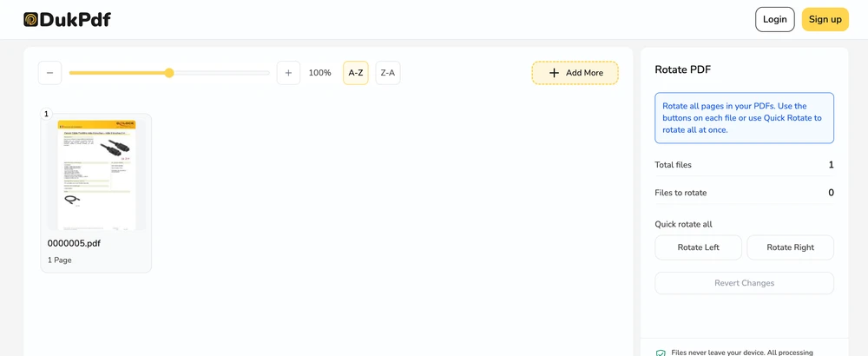The width and height of the screenshot is (868, 356).
Task: Select the 0000005.pdf thumbnail preview
Action: point(96,174)
